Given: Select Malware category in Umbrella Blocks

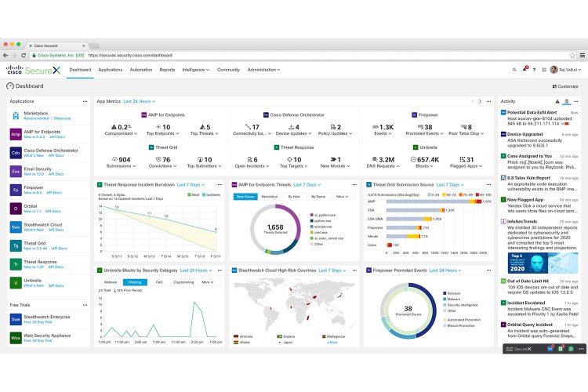Looking at the screenshot, I should pyautogui.click(x=111, y=282).
